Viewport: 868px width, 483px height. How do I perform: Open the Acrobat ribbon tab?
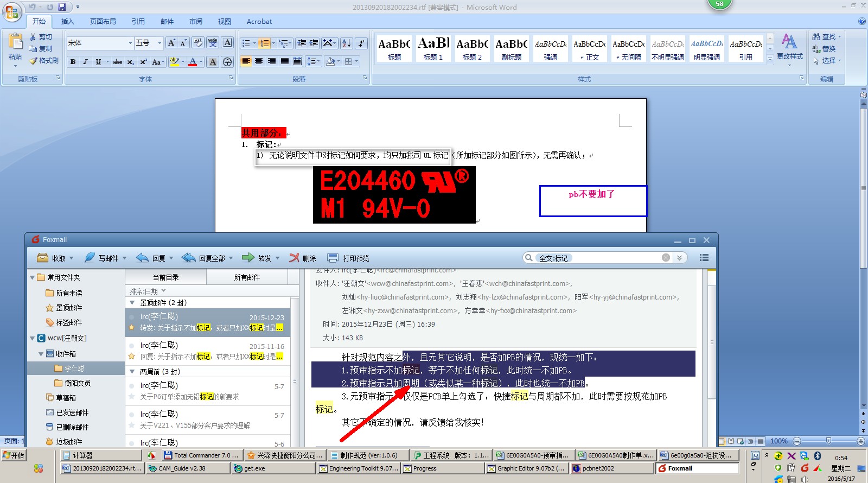(259, 22)
